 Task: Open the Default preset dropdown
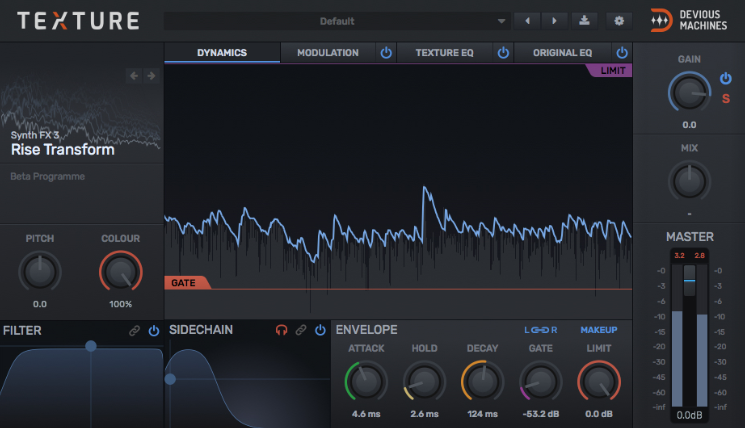coord(339,20)
